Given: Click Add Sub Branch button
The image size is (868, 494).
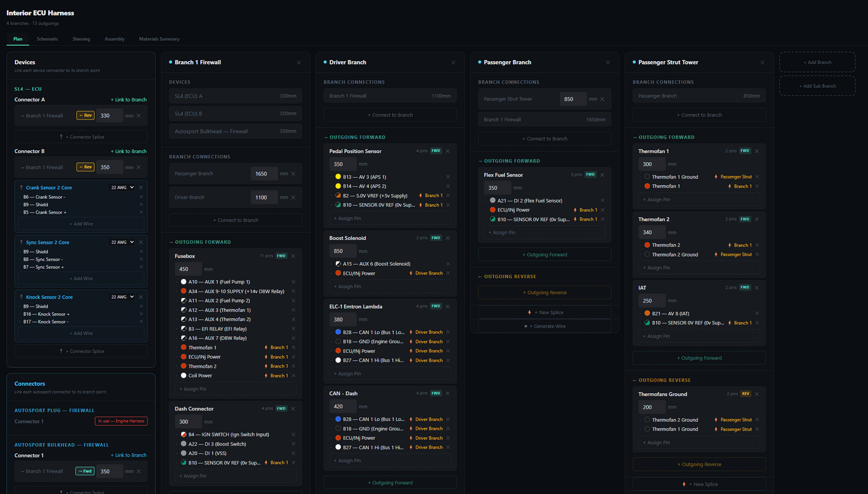Looking at the screenshot, I should click(817, 86).
